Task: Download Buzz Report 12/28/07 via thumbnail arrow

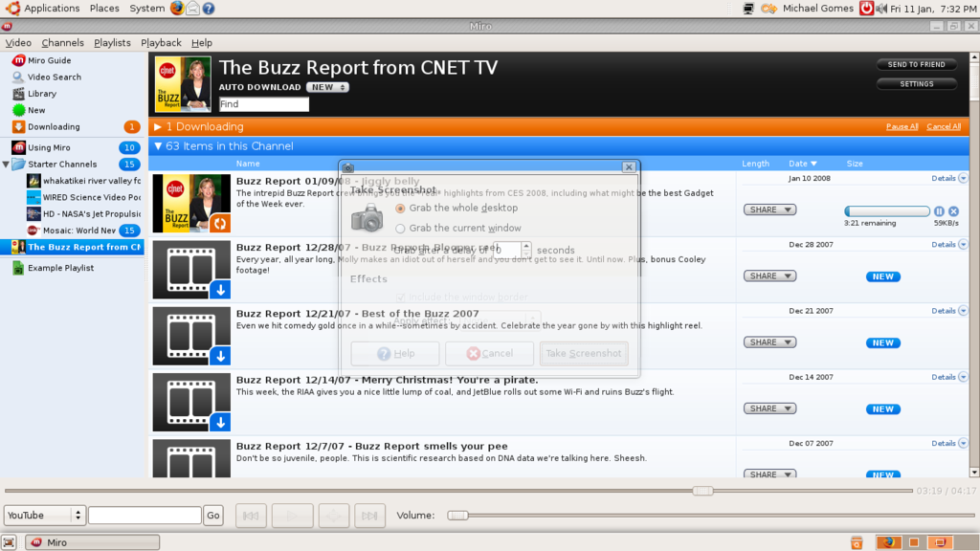Action: coord(220,290)
